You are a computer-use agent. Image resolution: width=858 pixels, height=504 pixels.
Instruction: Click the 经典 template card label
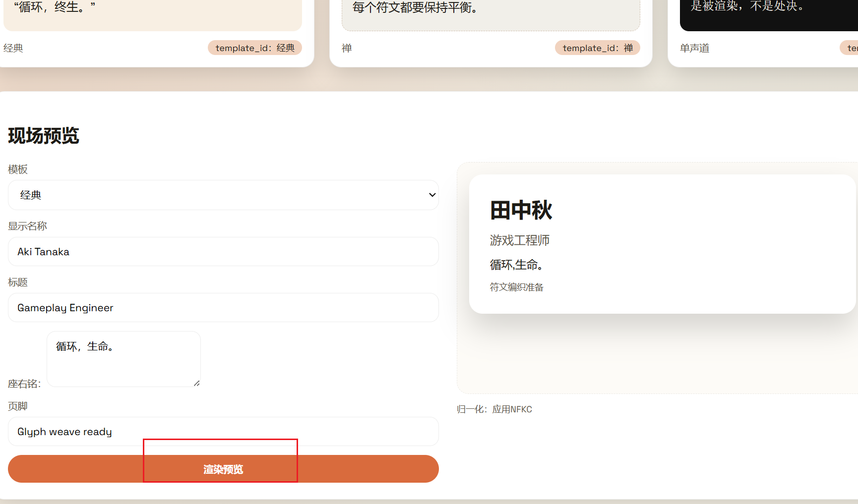(x=13, y=48)
